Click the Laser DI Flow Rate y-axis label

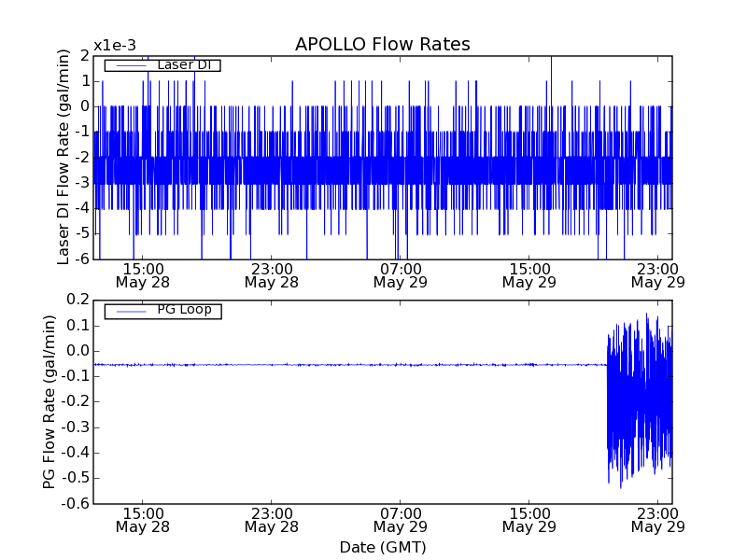pos(64,157)
